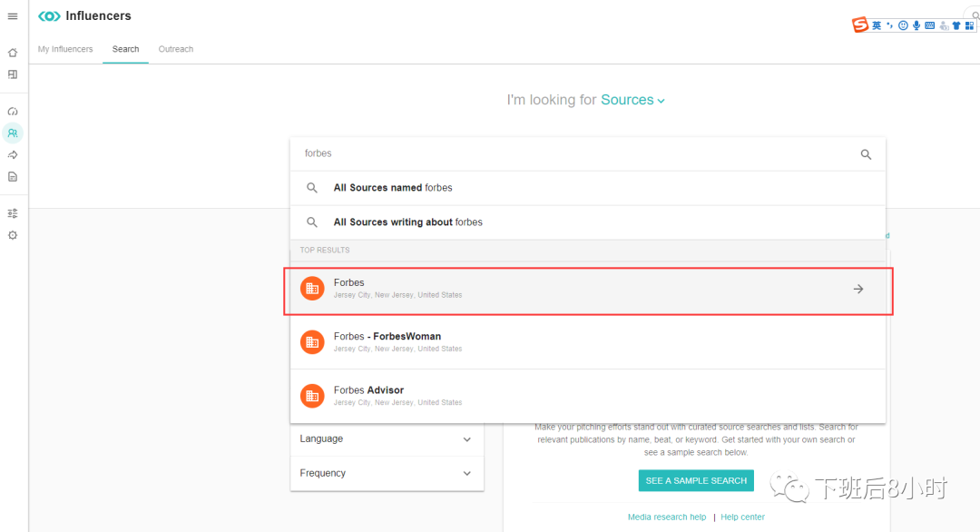Switch to the My Influencers tab
The height and width of the screenshot is (532, 980).
tap(65, 49)
